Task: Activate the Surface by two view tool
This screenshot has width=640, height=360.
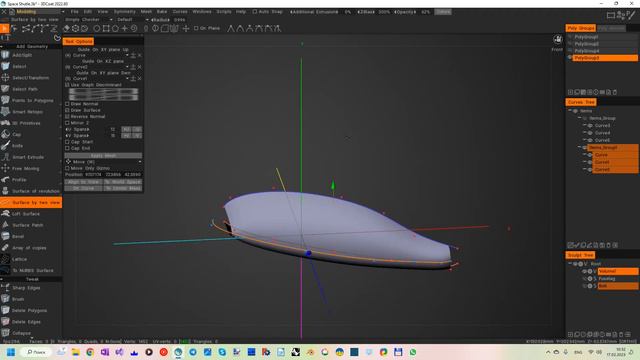Action: click(31, 202)
